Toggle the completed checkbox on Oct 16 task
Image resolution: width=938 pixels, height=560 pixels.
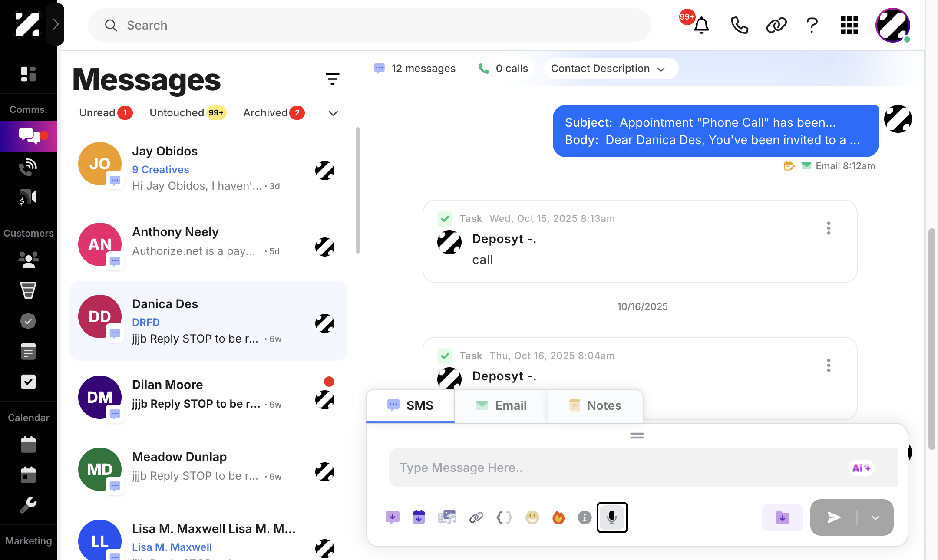point(445,356)
